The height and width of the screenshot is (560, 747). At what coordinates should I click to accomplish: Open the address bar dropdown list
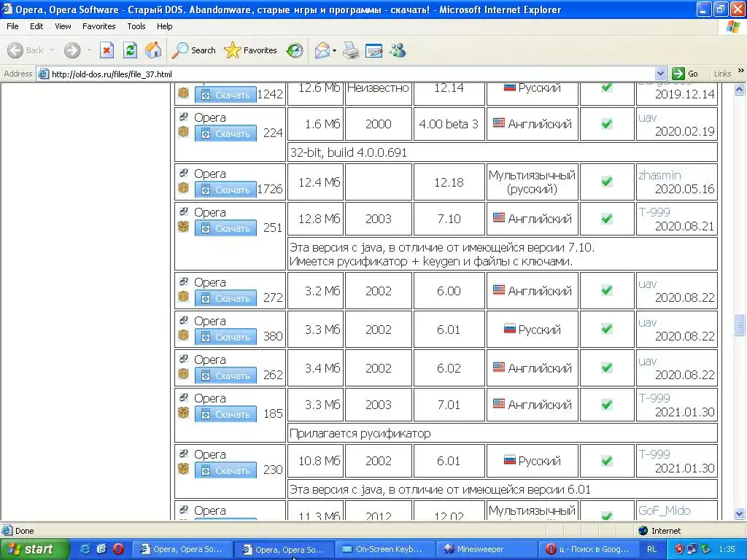coord(660,74)
